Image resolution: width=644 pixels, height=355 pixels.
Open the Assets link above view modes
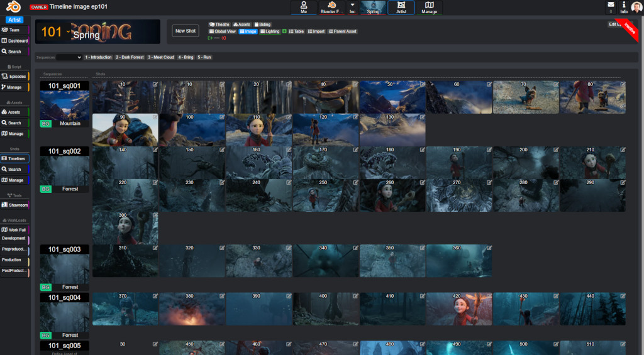pyautogui.click(x=242, y=25)
